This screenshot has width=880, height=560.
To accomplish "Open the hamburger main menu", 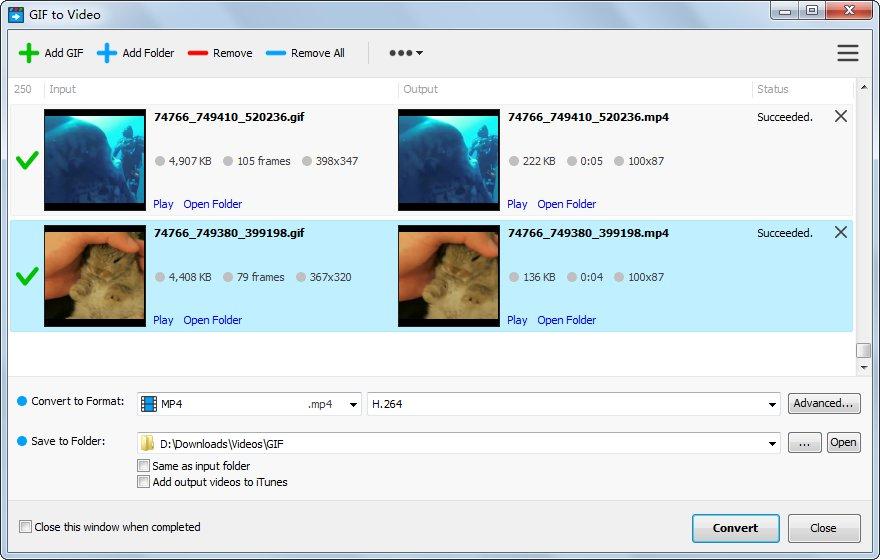I will (847, 53).
